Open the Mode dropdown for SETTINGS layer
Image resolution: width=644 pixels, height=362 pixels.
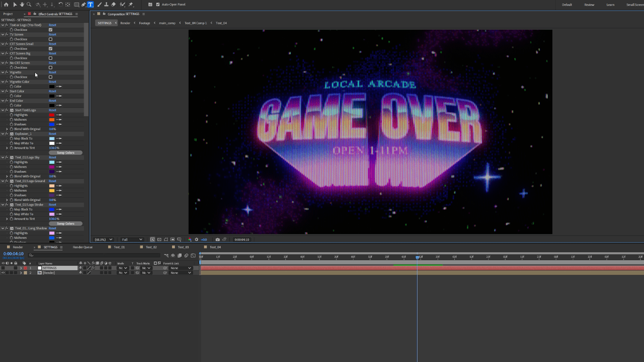123,268
